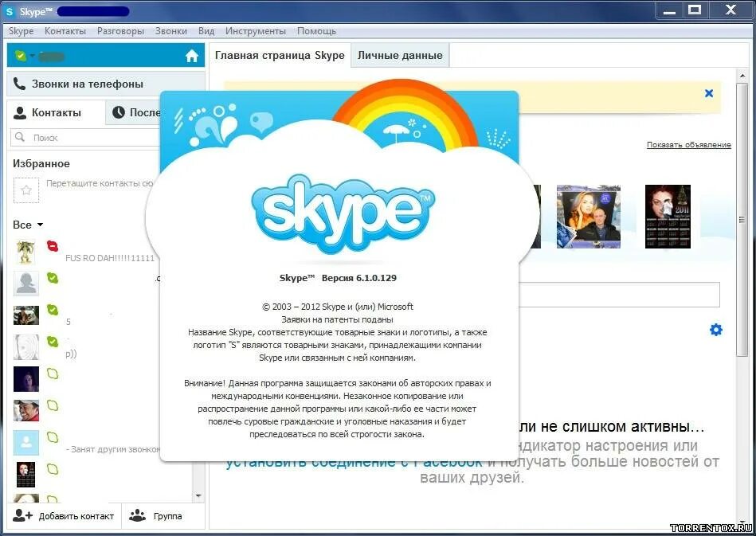Open the Skype menu
Viewport: 756px width, 536px height.
22,31
